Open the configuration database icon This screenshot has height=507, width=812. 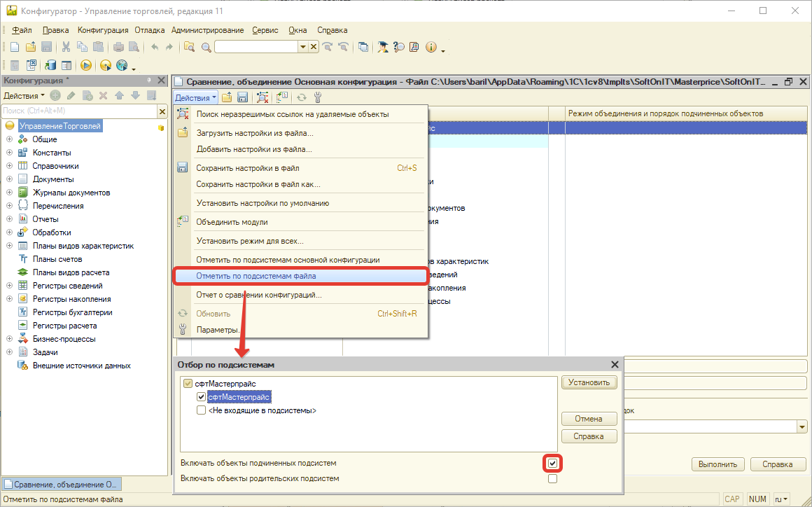(x=50, y=65)
